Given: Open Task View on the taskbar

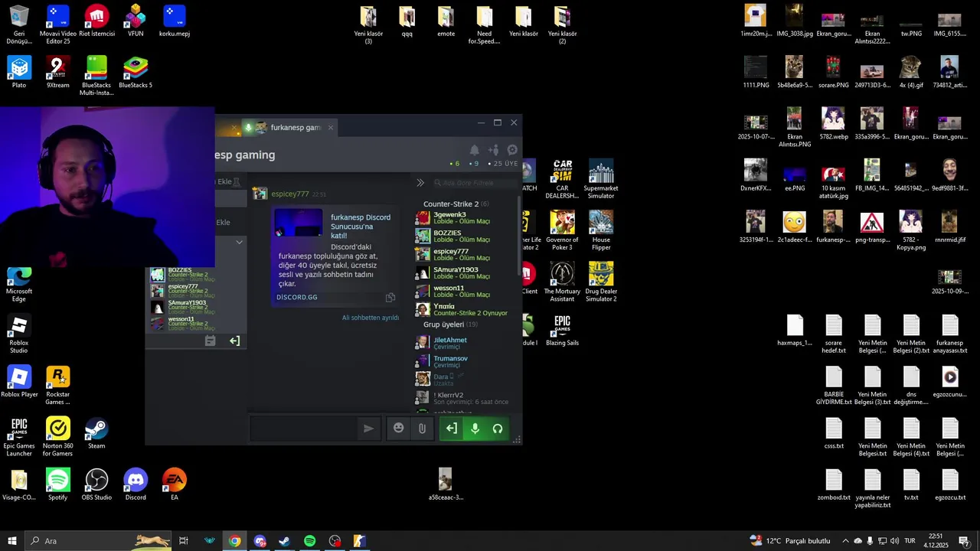Looking at the screenshot, I should click(x=184, y=541).
